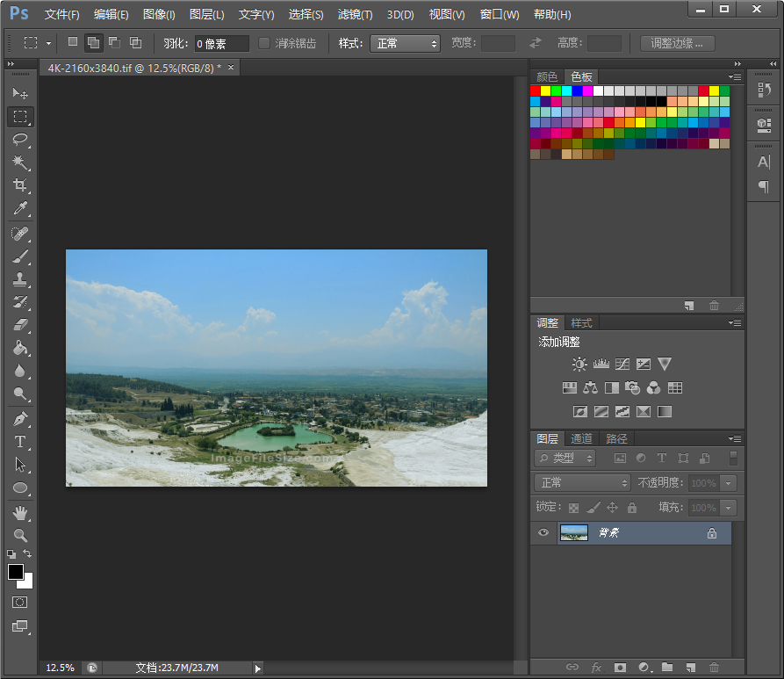The width and height of the screenshot is (784, 679).
Task: Expand the layer filter 类型 dropdown
Action: (x=565, y=458)
